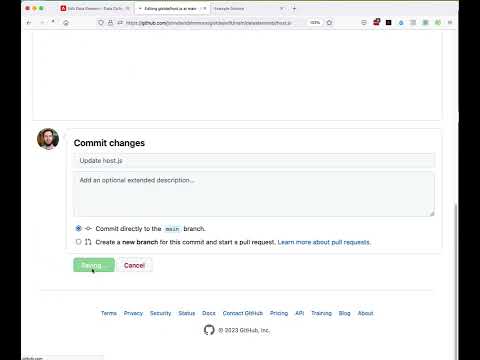480x360 pixels.
Task: Open the API footer link
Action: pos(300,313)
